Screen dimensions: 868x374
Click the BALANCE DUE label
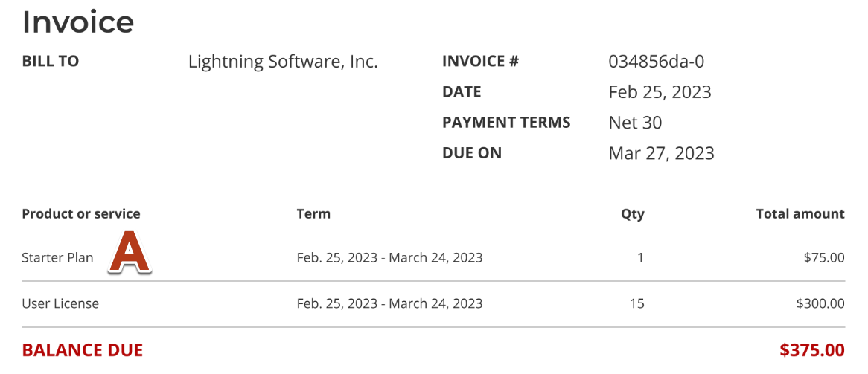pyautogui.click(x=83, y=349)
